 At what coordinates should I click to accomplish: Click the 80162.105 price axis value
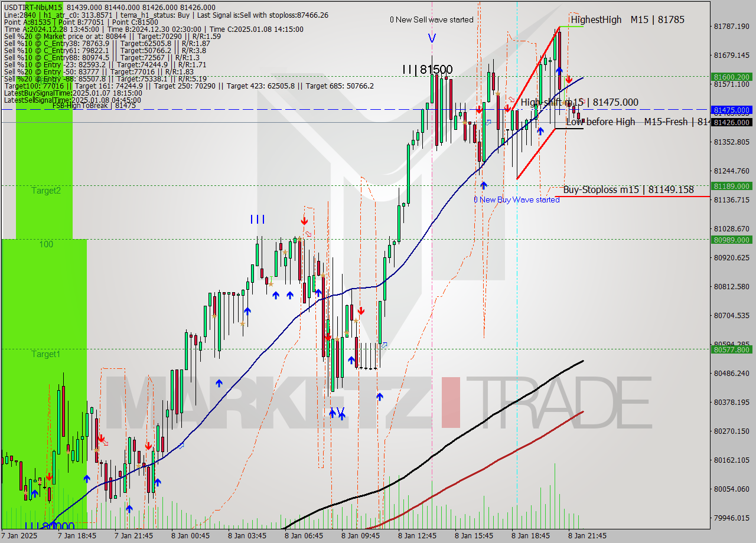coord(732,460)
